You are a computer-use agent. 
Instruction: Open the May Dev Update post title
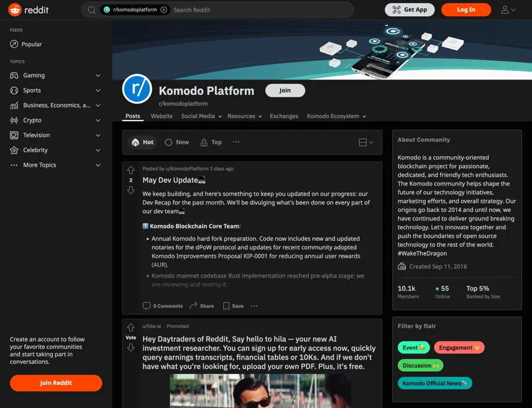tap(174, 180)
